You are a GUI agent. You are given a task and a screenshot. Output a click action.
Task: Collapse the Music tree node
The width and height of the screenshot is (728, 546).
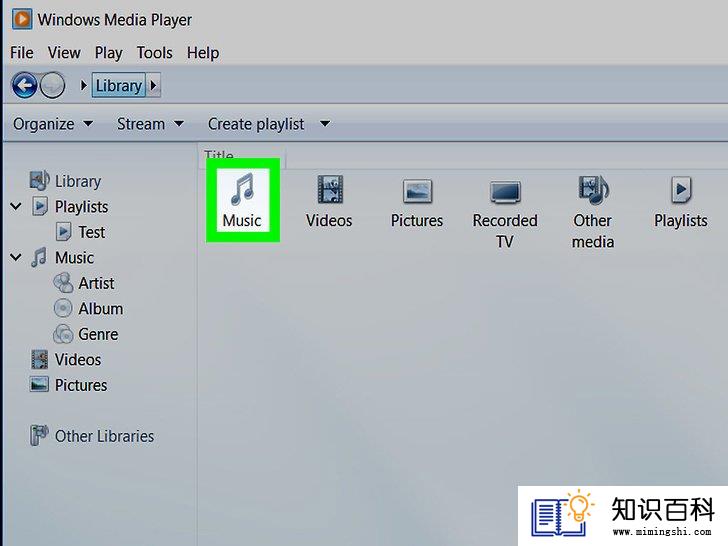[16, 257]
